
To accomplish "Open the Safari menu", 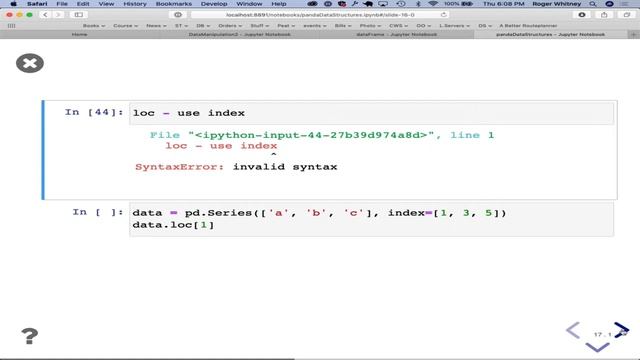I will click(x=37, y=4).
